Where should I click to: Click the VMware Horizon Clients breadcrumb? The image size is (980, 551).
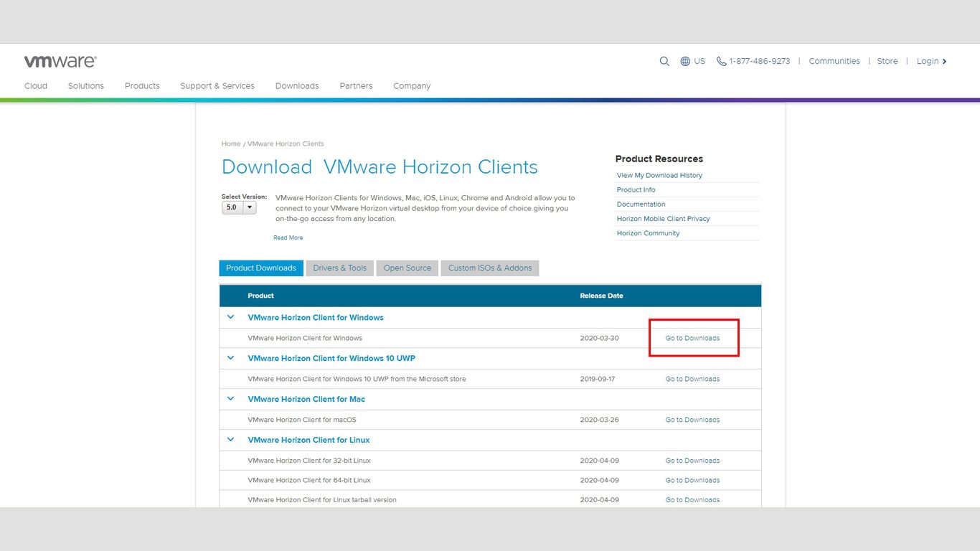(286, 144)
